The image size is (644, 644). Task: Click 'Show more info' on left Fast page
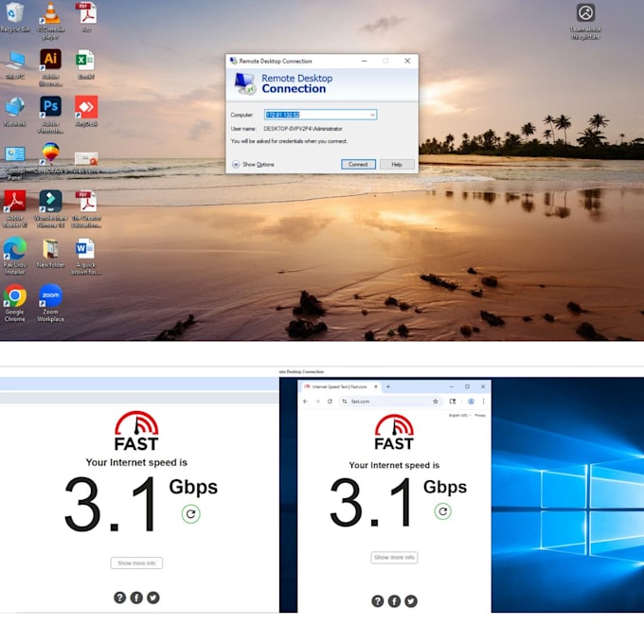tap(136, 563)
